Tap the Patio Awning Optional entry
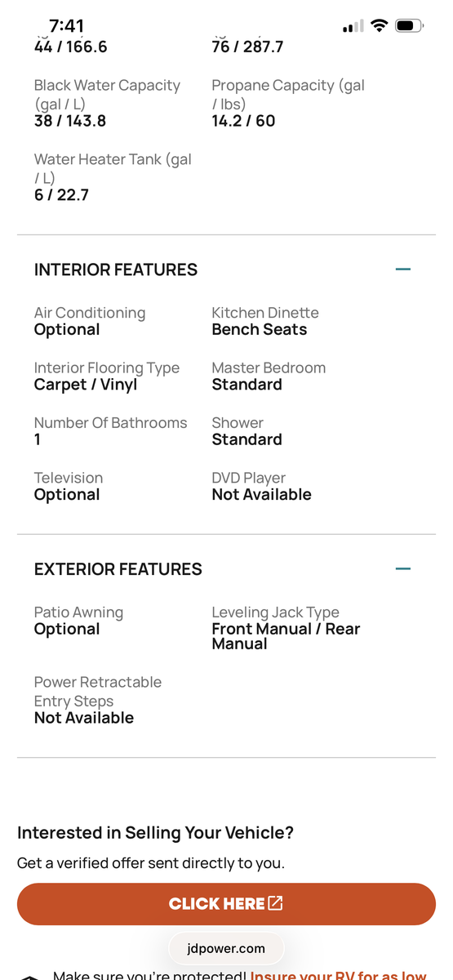453x980 pixels. click(x=78, y=621)
